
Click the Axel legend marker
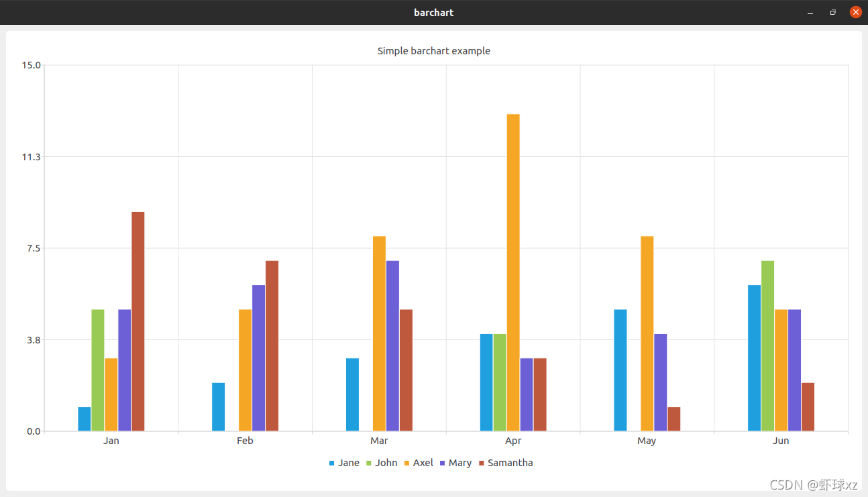[x=406, y=463]
